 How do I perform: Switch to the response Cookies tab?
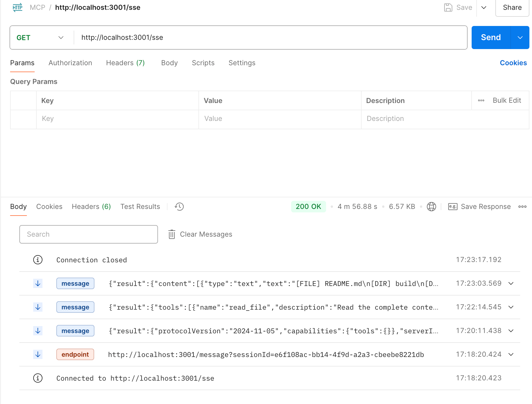coord(49,207)
